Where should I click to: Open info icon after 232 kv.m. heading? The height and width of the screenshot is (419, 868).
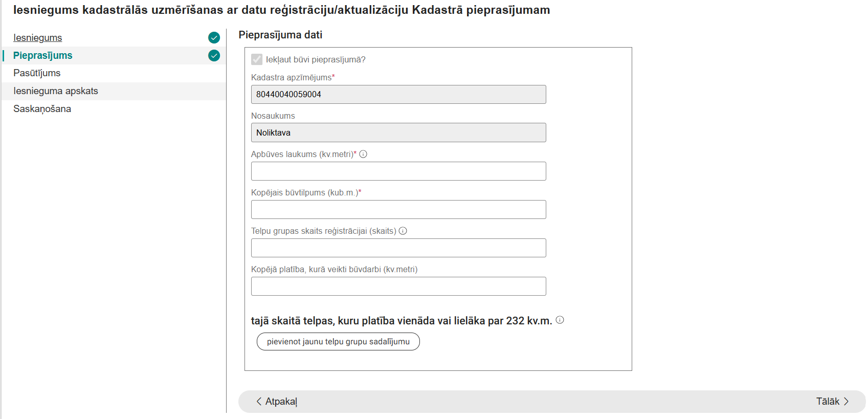pyautogui.click(x=560, y=320)
